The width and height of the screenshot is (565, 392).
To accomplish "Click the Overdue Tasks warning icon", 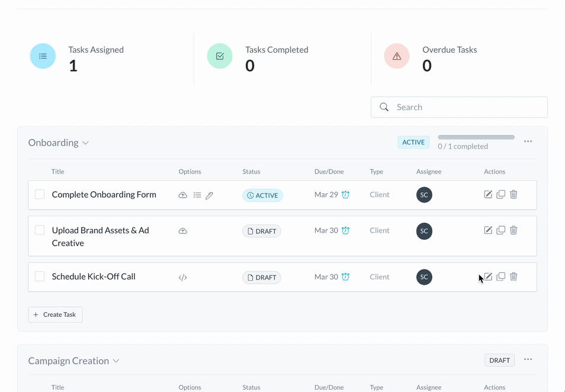I will pos(397,56).
